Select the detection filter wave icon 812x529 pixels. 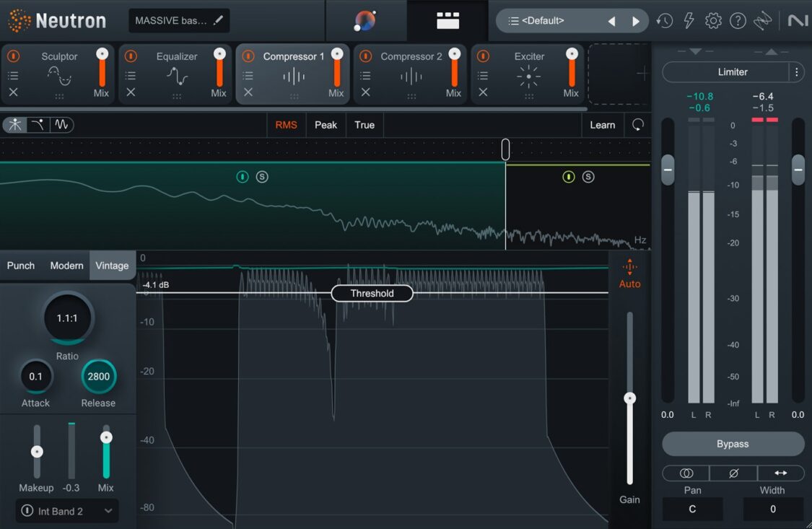62,124
